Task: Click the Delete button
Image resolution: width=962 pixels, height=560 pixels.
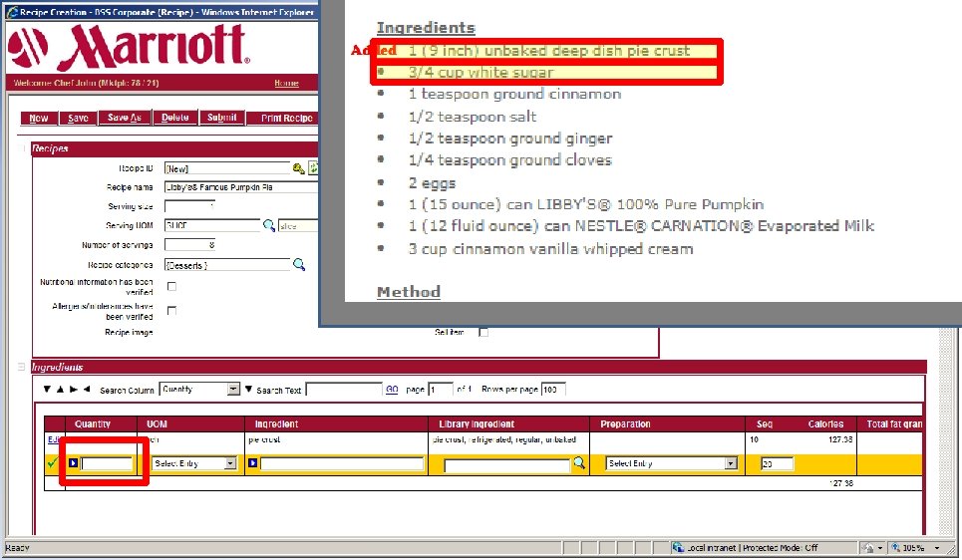Action: pyautogui.click(x=175, y=118)
